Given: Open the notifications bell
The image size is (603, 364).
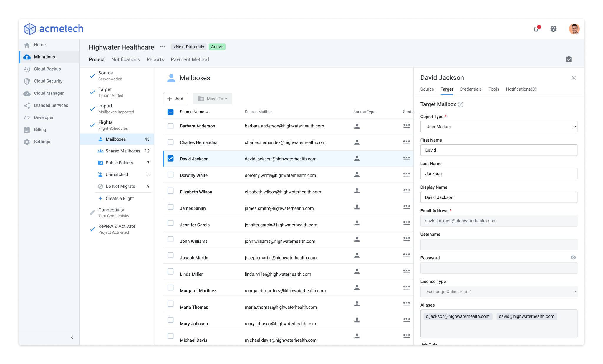Looking at the screenshot, I should point(536,29).
